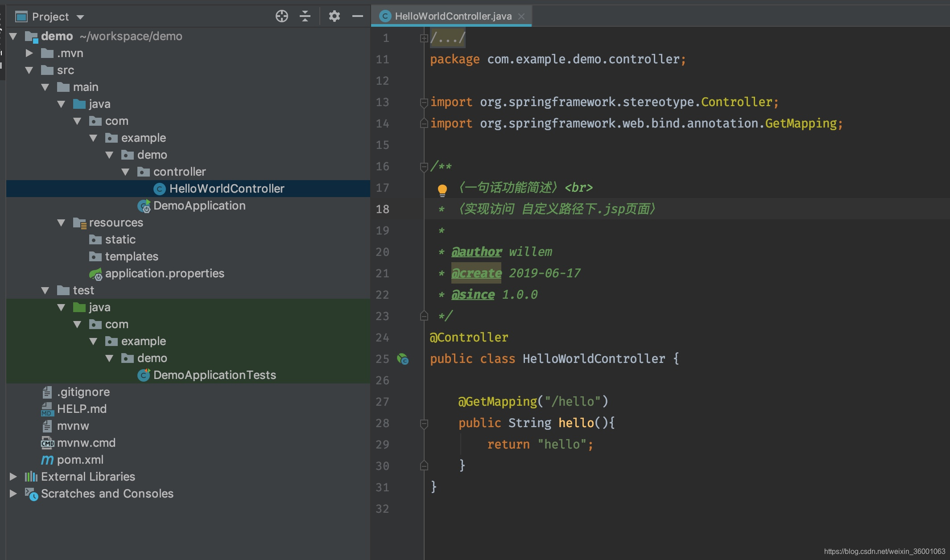Open the Project view dropdown

pos(80,17)
